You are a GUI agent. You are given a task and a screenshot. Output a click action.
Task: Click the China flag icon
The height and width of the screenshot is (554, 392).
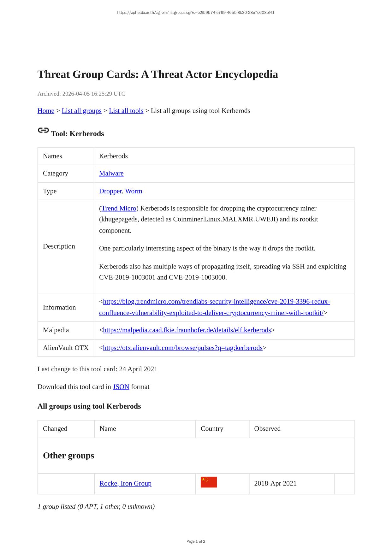209,482
